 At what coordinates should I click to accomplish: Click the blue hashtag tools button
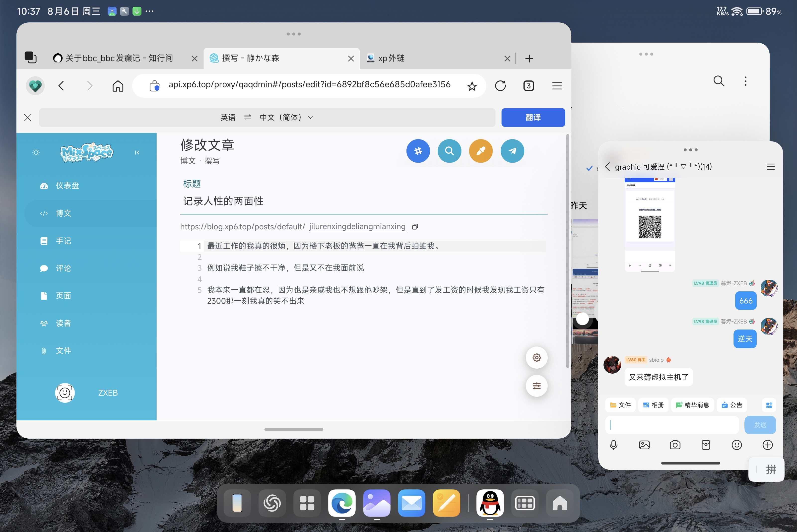pos(418,151)
